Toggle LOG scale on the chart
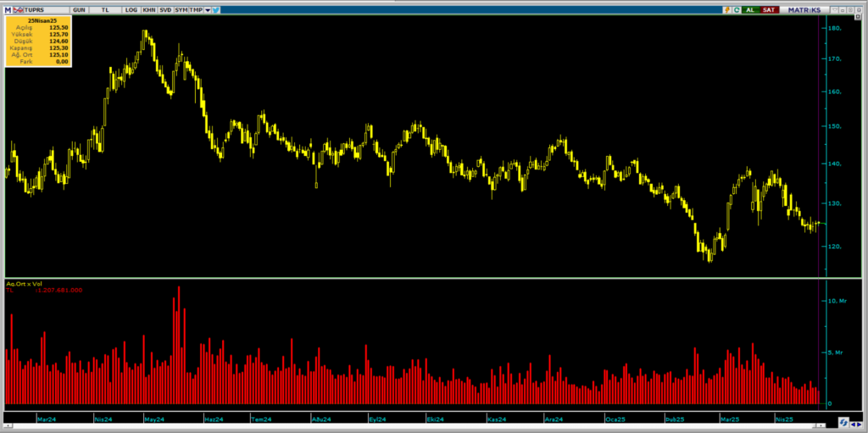Viewport: 868px width, 433px height. click(x=131, y=10)
